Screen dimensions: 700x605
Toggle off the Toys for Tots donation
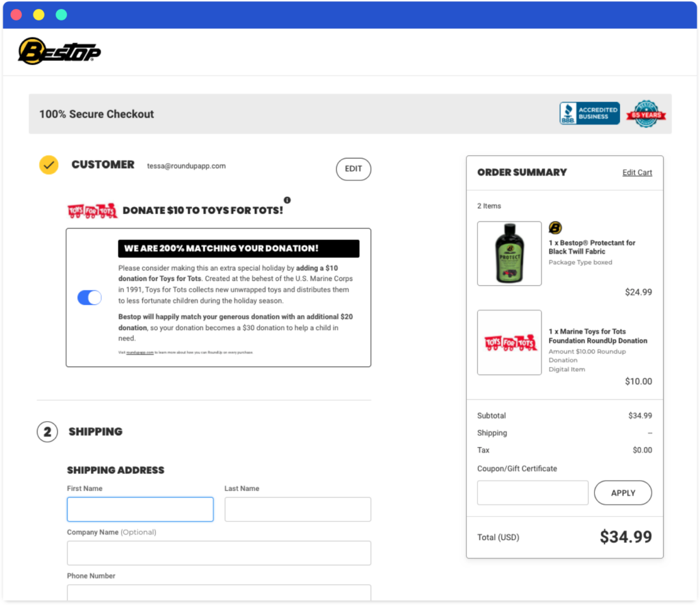click(90, 297)
